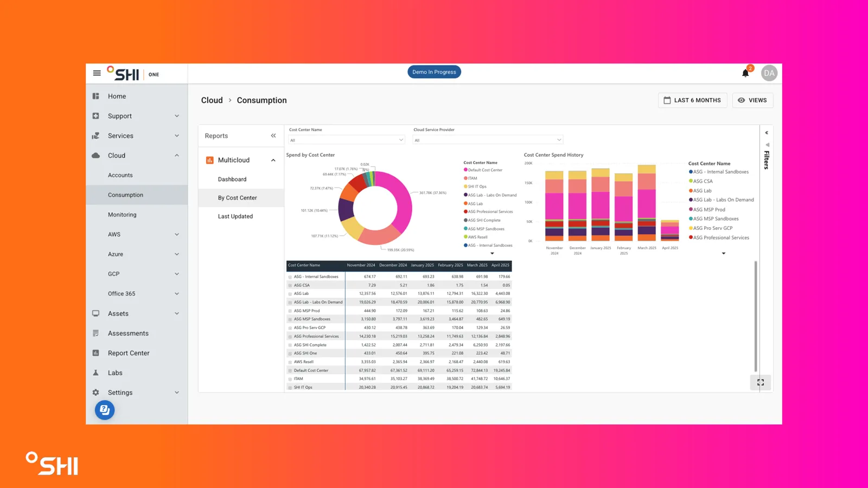Click the Last 6 Months button

(x=692, y=100)
